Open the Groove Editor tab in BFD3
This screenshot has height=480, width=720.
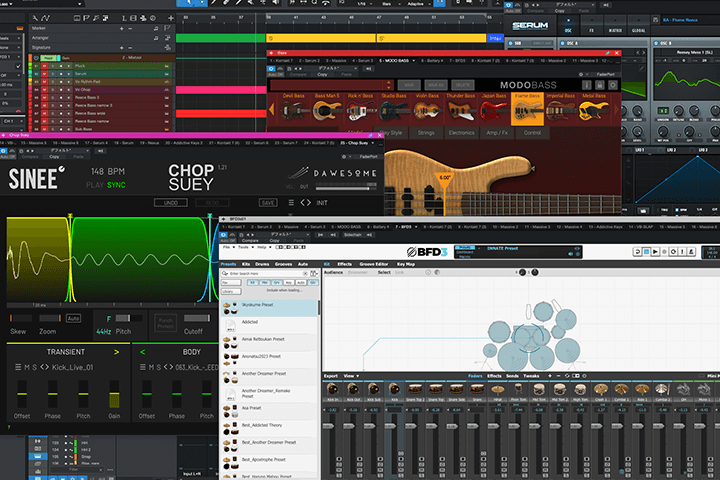(x=374, y=264)
